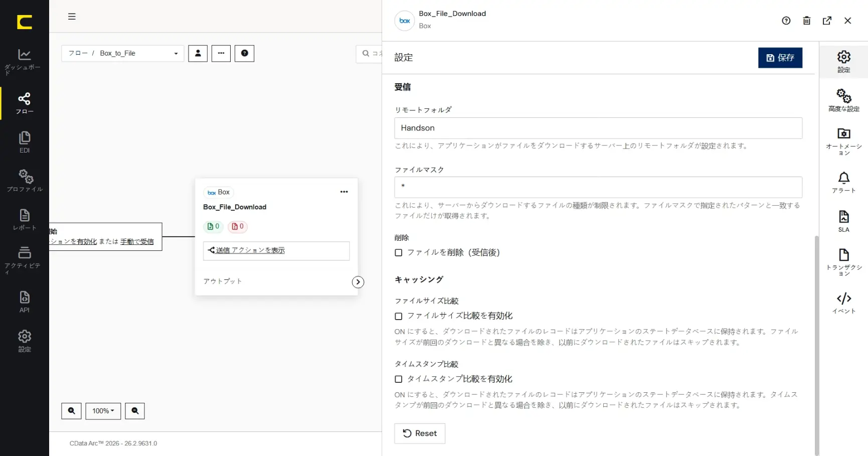Image resolution: width=868 pixels, height=456 pixels.
Task: Open プロファイル profile page
Action: coord(24,181)
